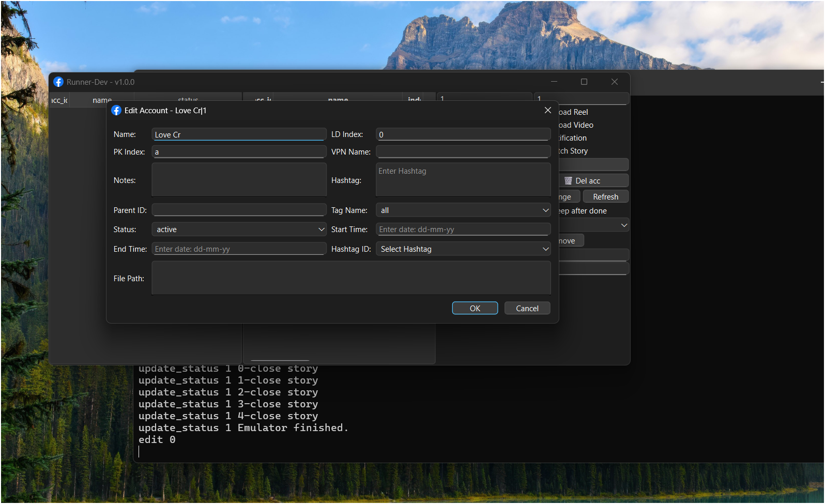
Task: Click the Refresh button
Action: pyautogui.click(x=605, y=197)
